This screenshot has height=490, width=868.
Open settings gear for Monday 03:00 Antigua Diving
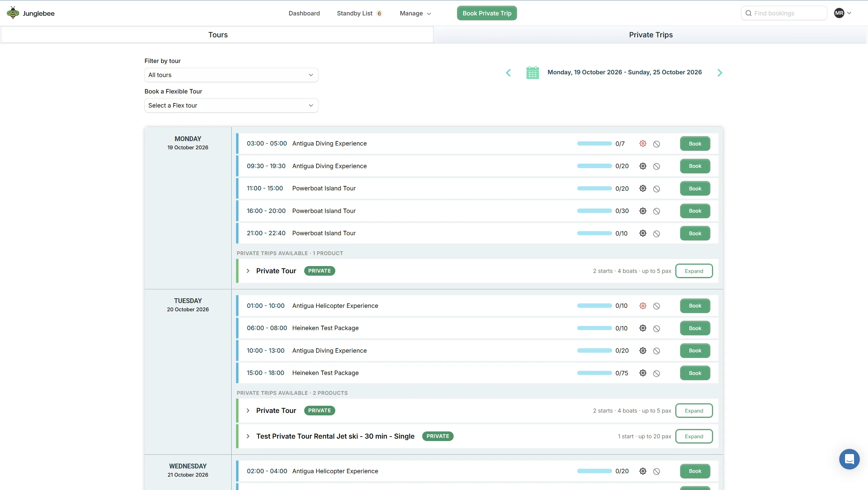[643, 144]
